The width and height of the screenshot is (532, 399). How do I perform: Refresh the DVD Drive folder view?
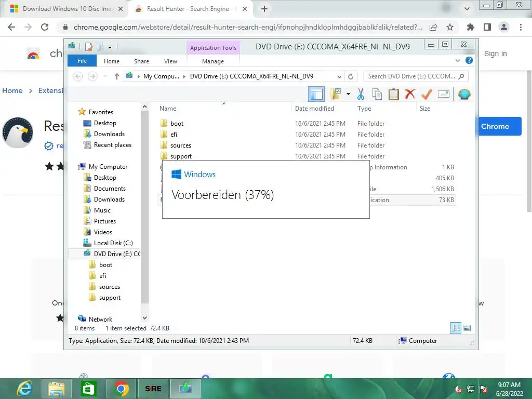351,76
